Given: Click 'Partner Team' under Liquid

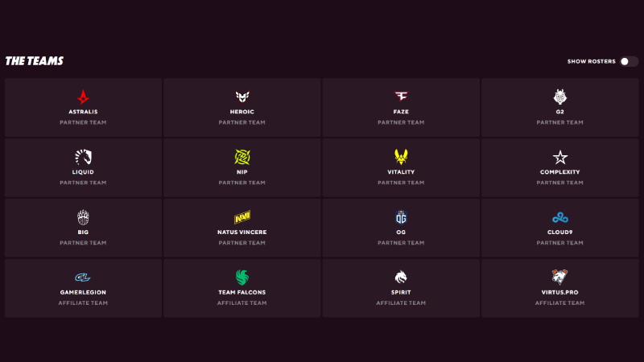Looking at the screenshot, I should [83, 183].
